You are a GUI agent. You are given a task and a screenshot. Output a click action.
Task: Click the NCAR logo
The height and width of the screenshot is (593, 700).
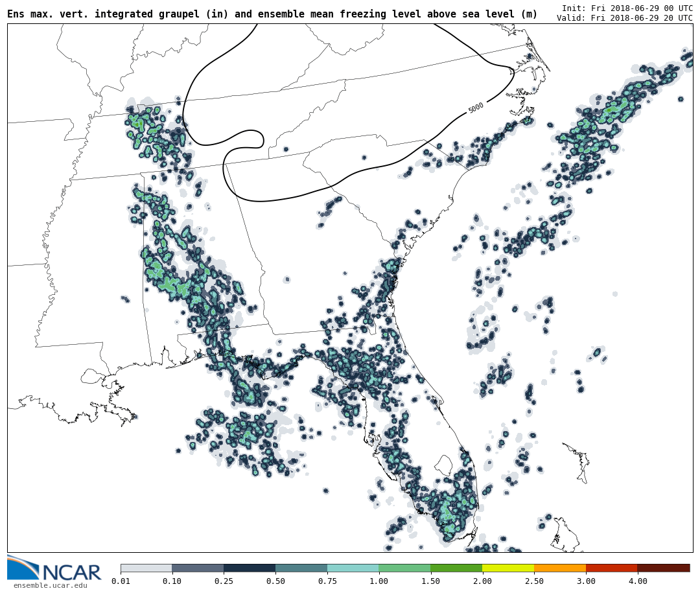[x=54, y=568]
